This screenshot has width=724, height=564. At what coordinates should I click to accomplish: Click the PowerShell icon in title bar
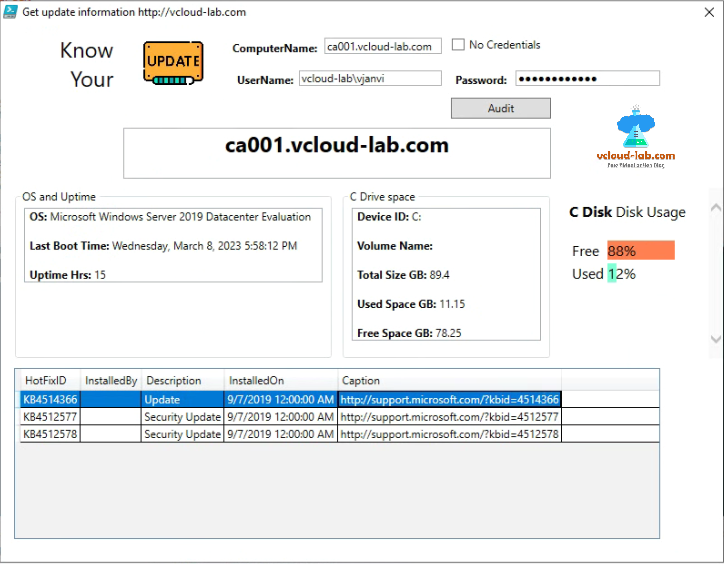(x=10, y=12)
